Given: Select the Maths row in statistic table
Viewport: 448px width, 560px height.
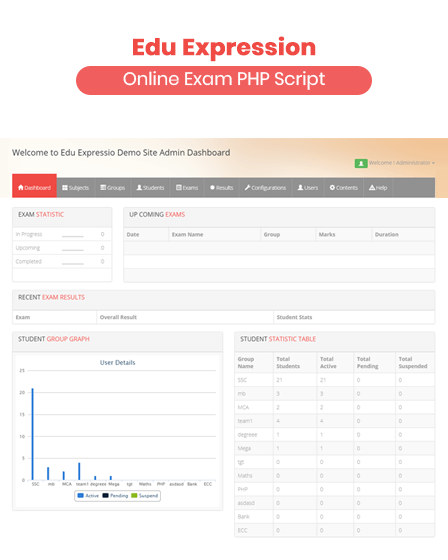Looking at the screenshot, I should (x=335, y=476).
